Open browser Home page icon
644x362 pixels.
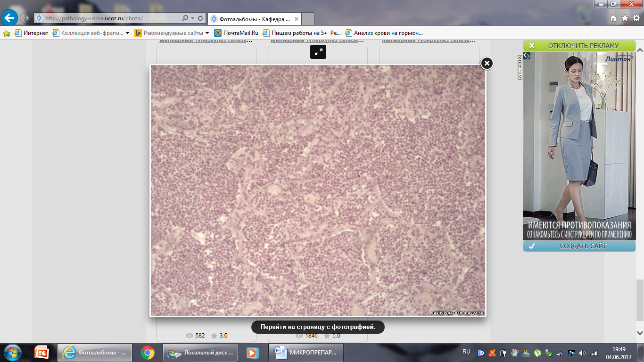pyautogui.click(x=613, y=18)
